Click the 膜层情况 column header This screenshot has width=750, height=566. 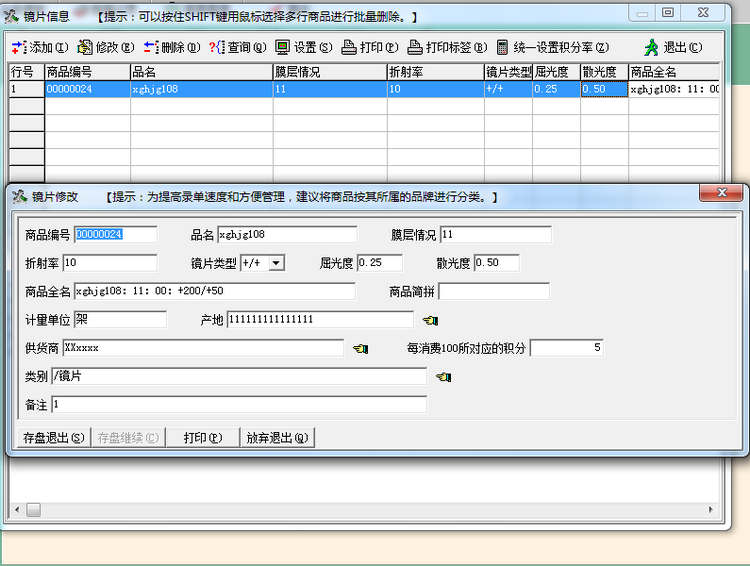(330, 72)
